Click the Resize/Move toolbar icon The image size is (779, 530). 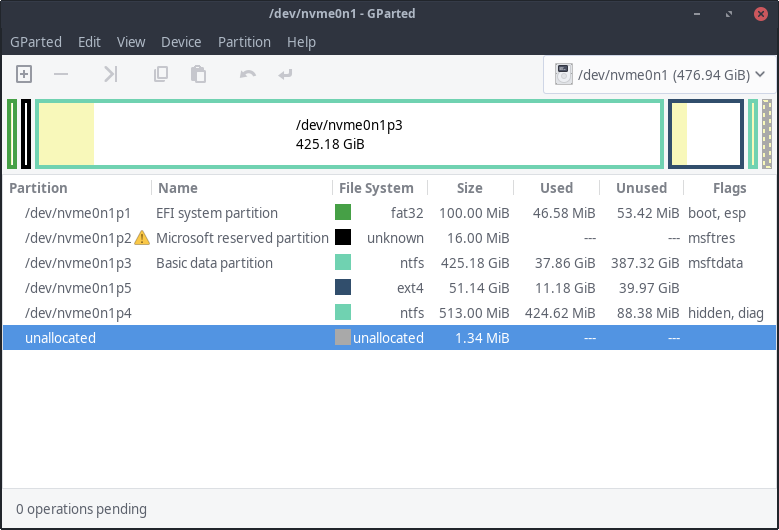coord(110,75)
